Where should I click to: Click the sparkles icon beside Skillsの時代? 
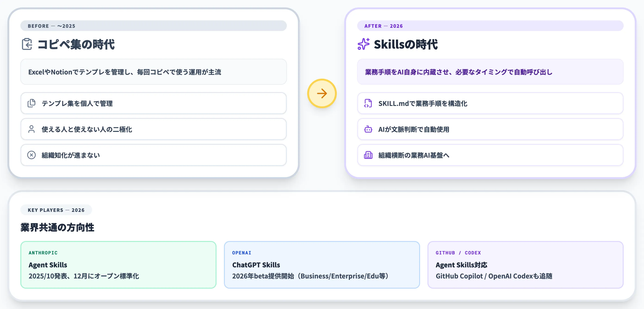point(363,44)
